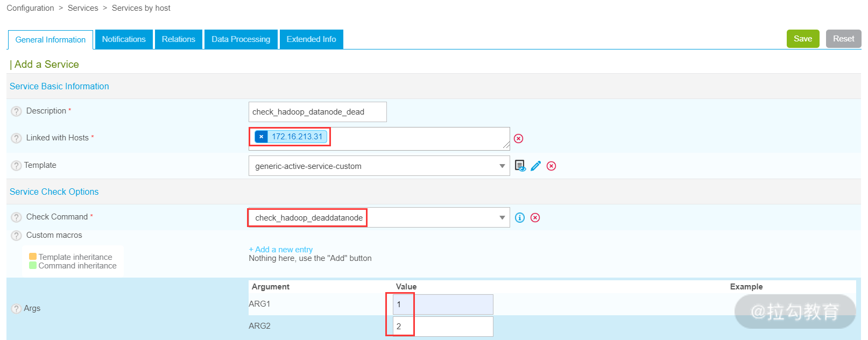This screenshot has height=340, width=868.
Task: Open the Template dropdown arrow
Action: pyautogui.click(x=502, y=166)
